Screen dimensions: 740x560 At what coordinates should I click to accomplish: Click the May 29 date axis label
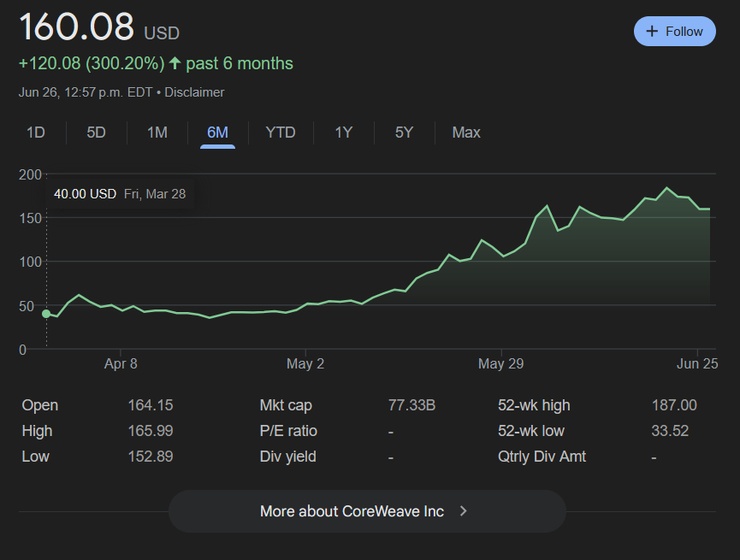pos(502,363)
